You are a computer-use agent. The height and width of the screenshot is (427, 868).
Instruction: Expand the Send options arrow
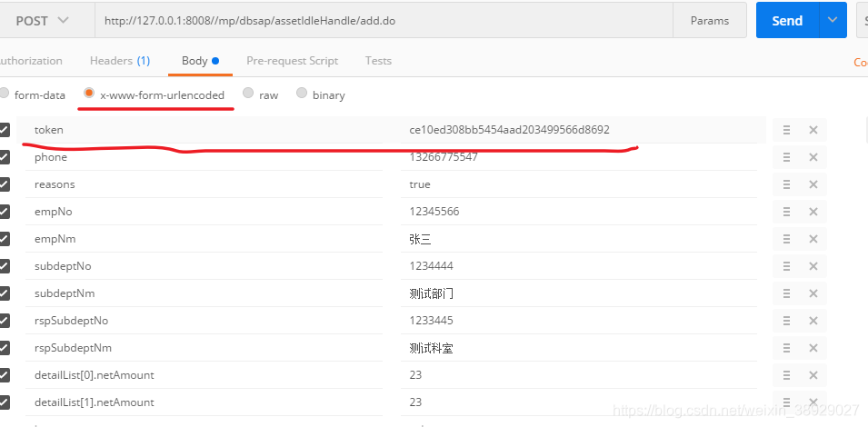[833, 21]
